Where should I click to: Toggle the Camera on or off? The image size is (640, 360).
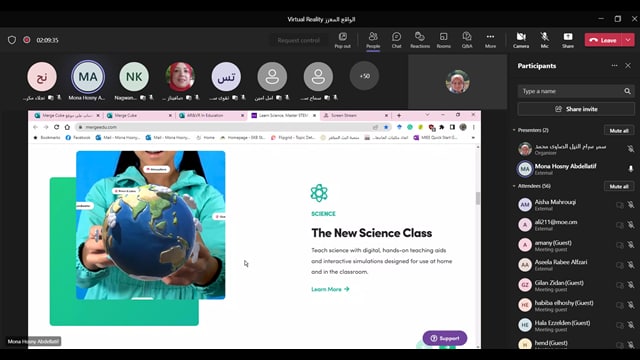521,40
